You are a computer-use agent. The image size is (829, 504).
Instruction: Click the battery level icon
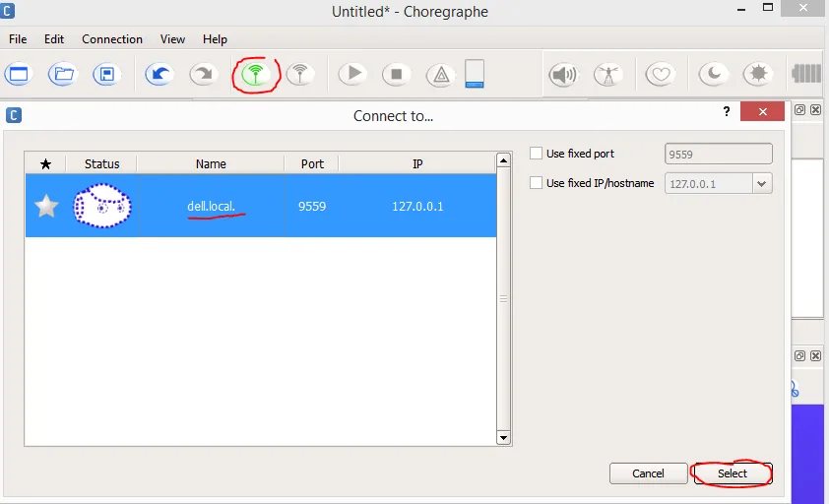[x=806, y=74]
